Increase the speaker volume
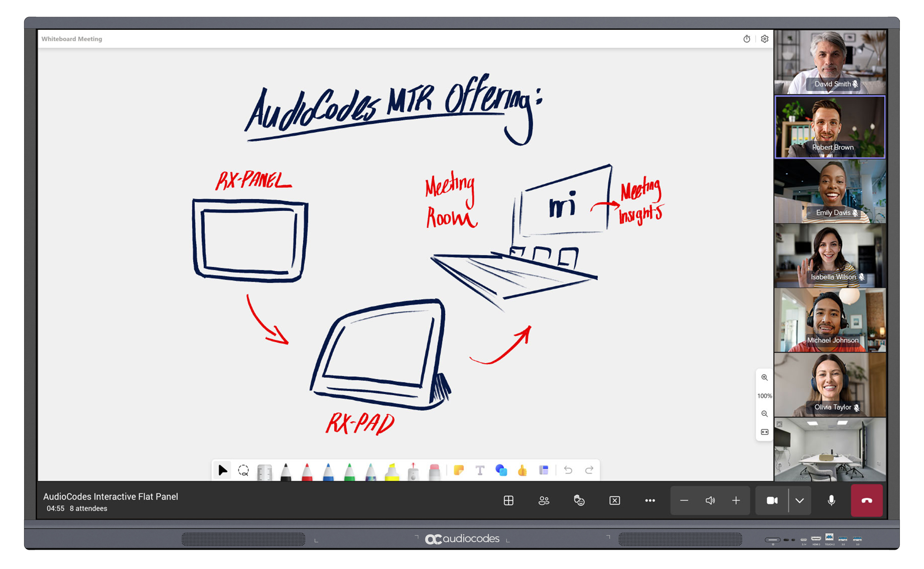 tap(736, 500)
